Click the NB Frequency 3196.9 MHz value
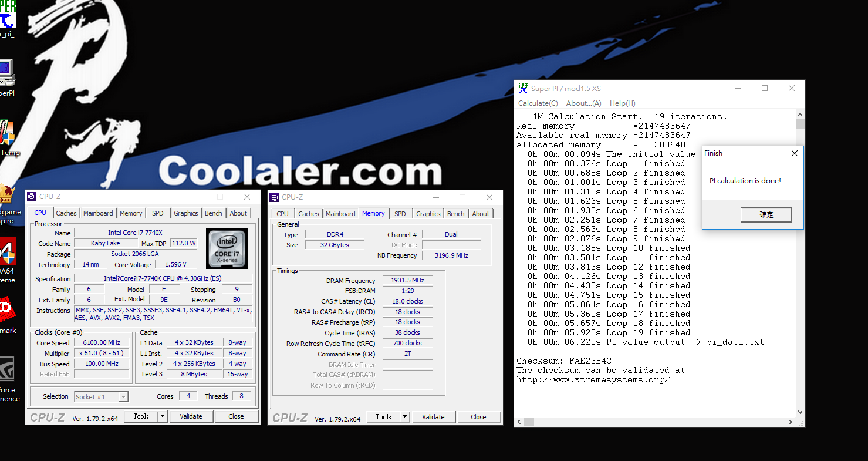Image resolution: width=868 pixels, height=461 pixels. 451,255
